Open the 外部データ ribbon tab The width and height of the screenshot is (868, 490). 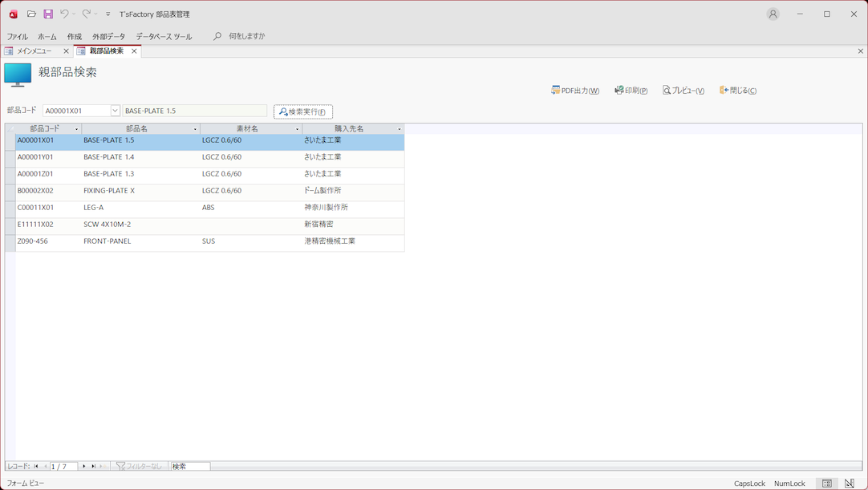tap(108, 37)
